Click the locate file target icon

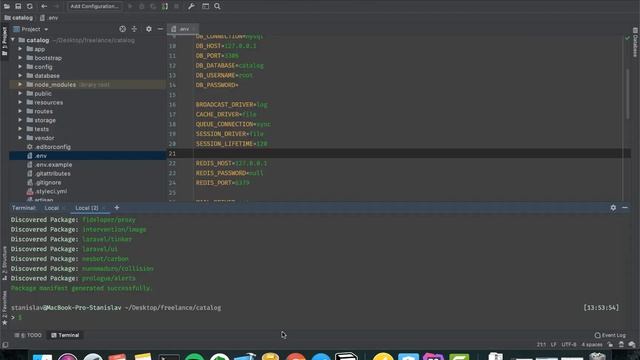122,29
